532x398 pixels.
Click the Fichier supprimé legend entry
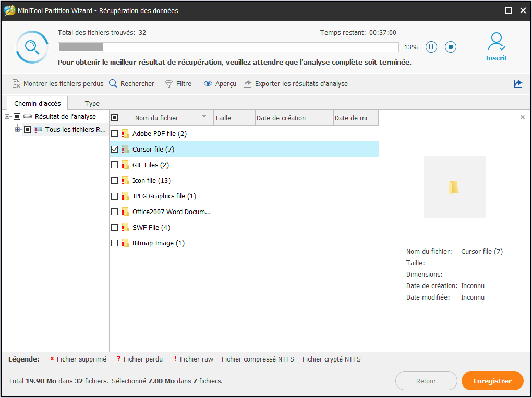(x=78, y=359)
